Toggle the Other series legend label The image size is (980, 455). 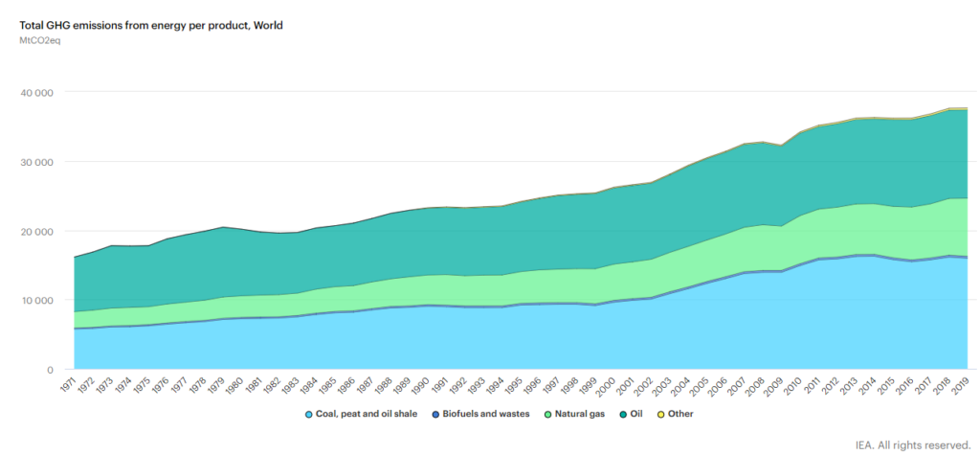(681, 415)
